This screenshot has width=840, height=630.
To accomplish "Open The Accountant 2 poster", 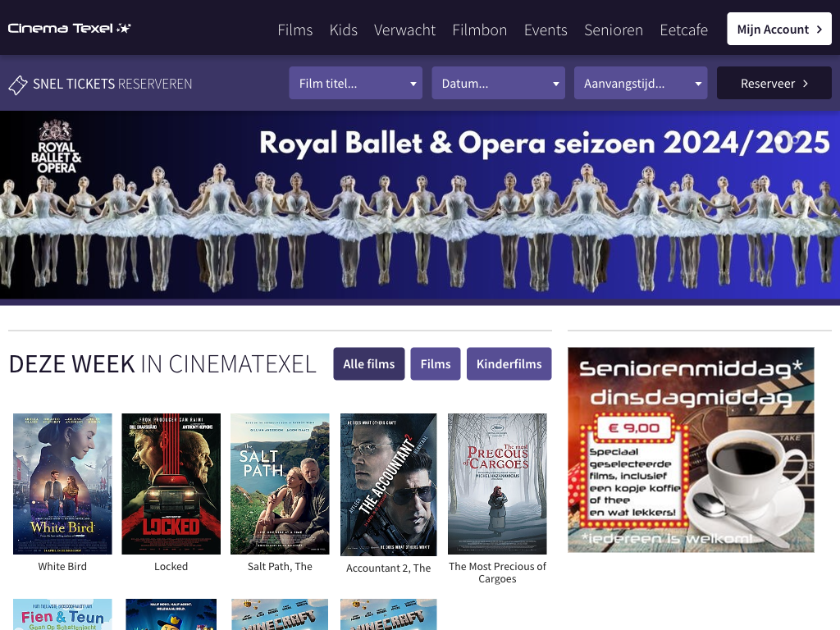I will click(x=388, y=484).
